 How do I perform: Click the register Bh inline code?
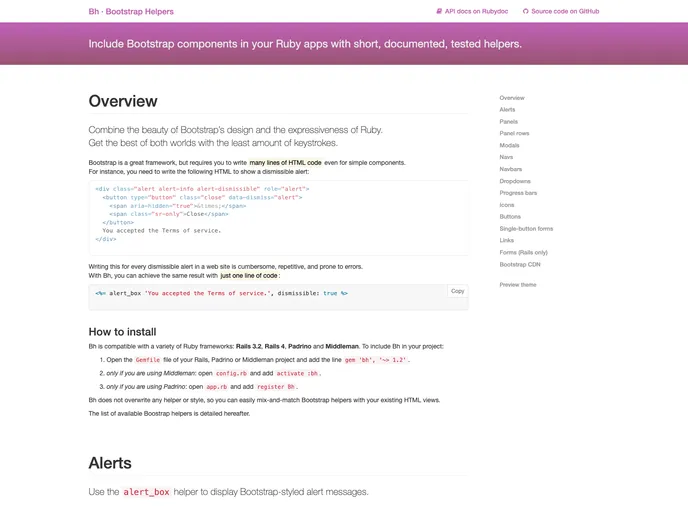276,387
